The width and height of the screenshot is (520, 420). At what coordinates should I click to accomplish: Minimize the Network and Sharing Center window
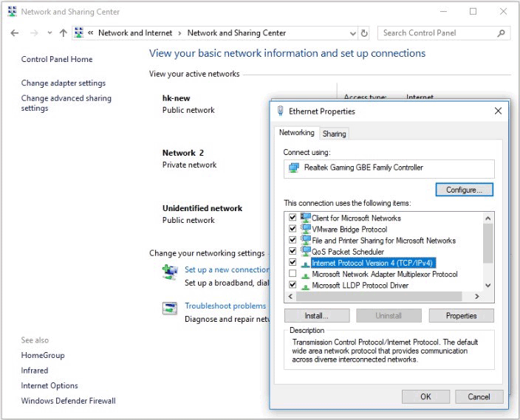(x=443, y=12)
